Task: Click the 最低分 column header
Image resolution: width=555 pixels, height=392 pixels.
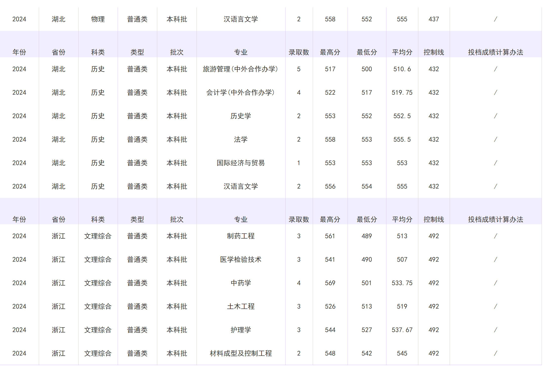Action: pos(367,52)
